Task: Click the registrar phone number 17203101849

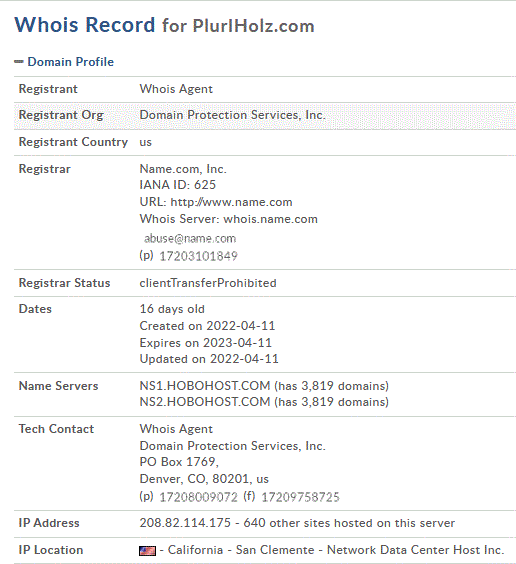Action: coord(198,256)
